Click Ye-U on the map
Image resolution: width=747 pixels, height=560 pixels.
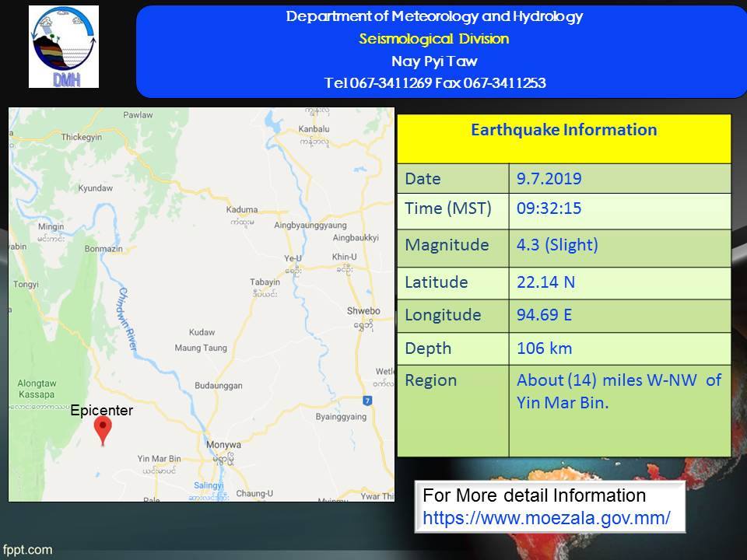tap(293, 258)
